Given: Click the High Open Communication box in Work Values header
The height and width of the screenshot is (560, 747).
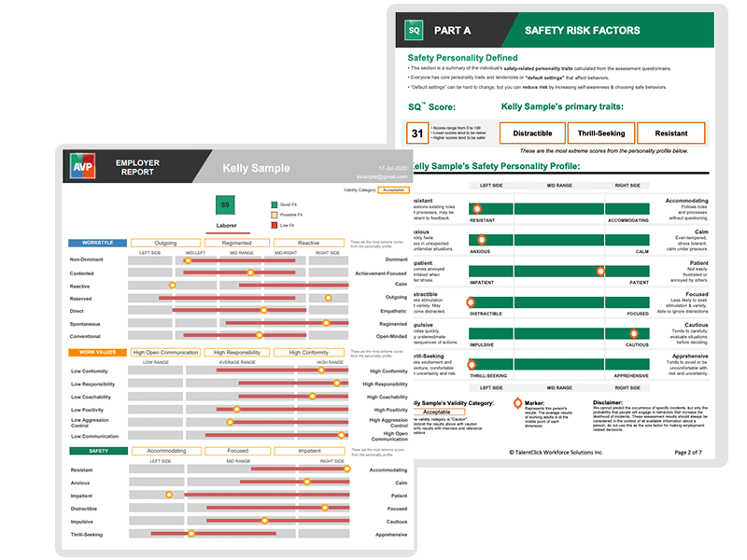Looking at the screenshot, I should (x=165, y=353).
